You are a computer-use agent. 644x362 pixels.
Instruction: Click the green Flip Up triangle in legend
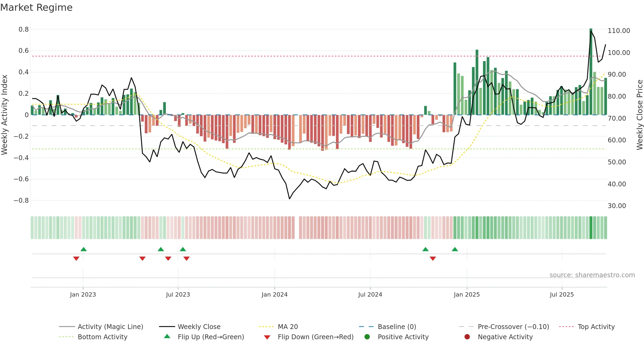point(167,336)
